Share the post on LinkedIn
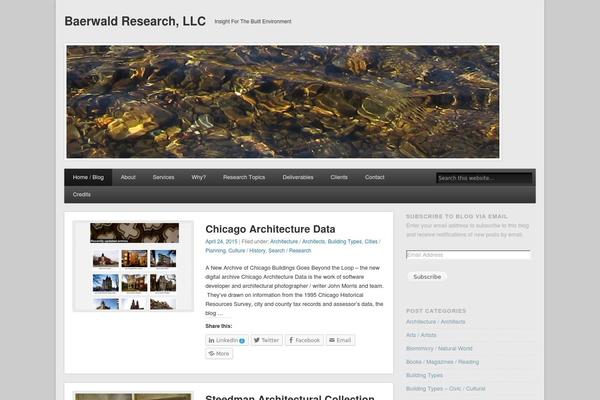600x400 pixels. point(227,340)
